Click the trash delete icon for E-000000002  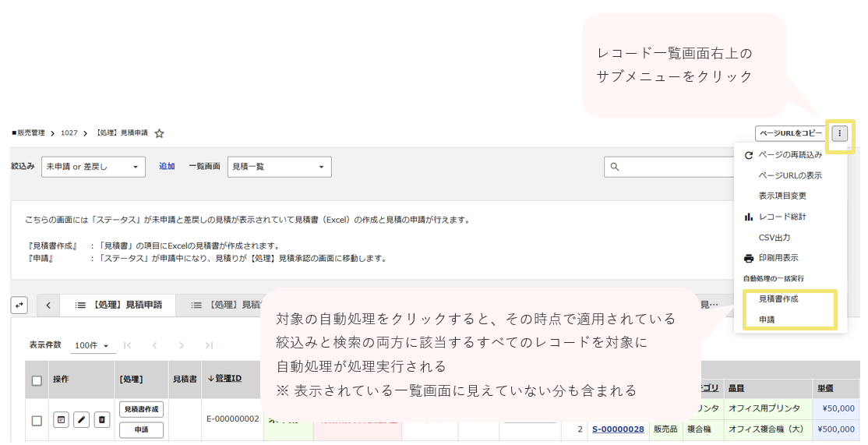tap(102, 420)
